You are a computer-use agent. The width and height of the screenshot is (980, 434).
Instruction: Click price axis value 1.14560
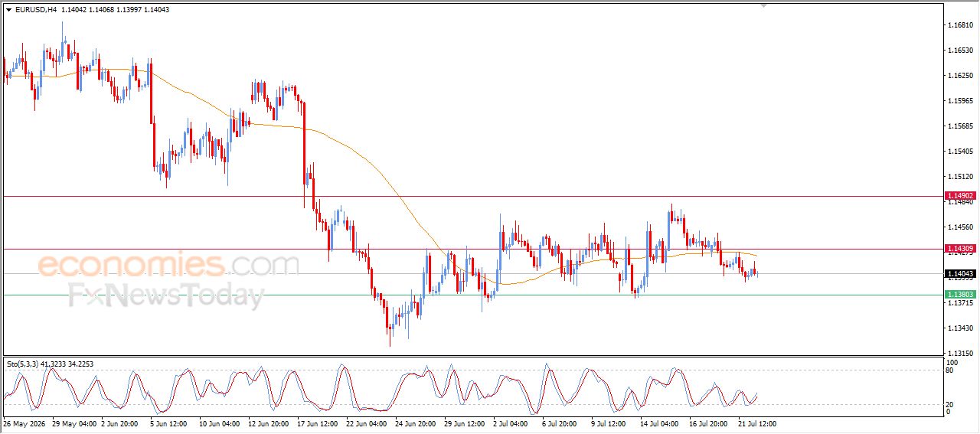(x=960, y=227)
